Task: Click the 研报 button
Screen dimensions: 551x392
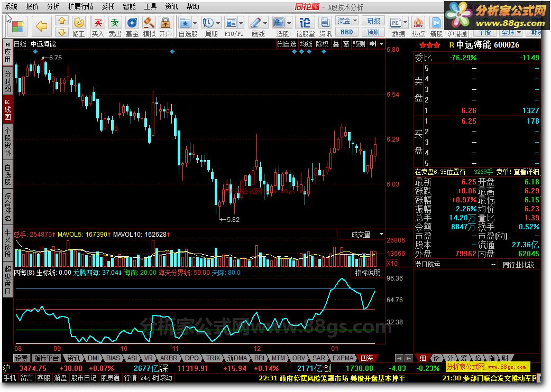Action: pos(373,21)
